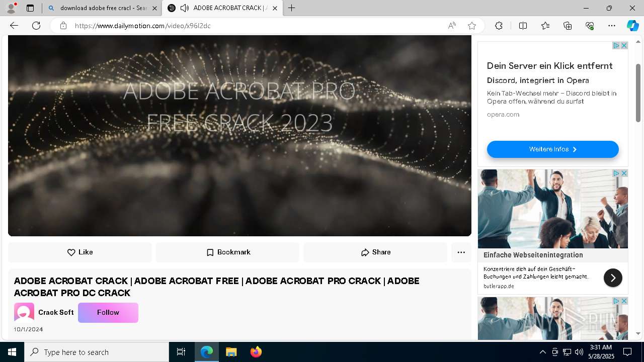Share the video
The height and width of the screenshot is (362, 644).
coord(375,252)
